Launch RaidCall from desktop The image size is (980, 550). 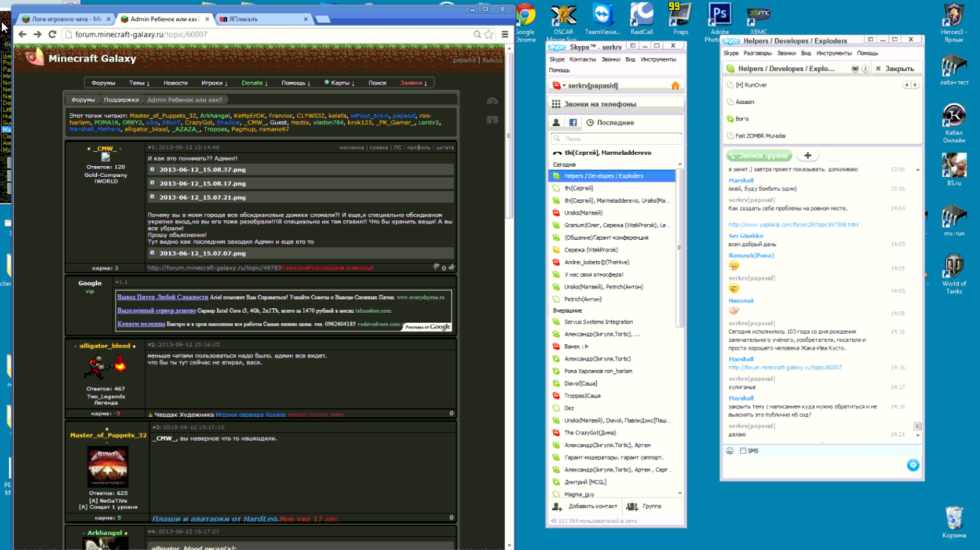[x=641, y=19]
